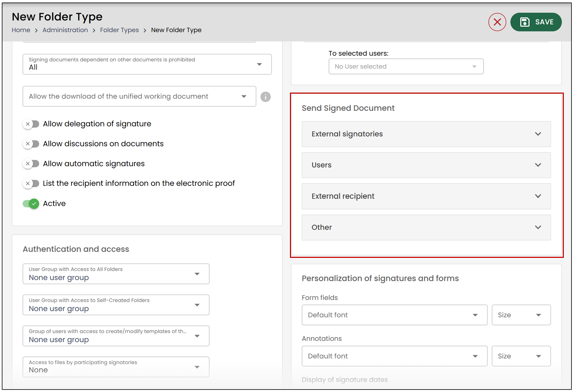Image resolution: width=575 pixels, height=392 pixels.
Task: Enable Allow discussions on documents
Action: pyautogui.click(x=31, y=144)
